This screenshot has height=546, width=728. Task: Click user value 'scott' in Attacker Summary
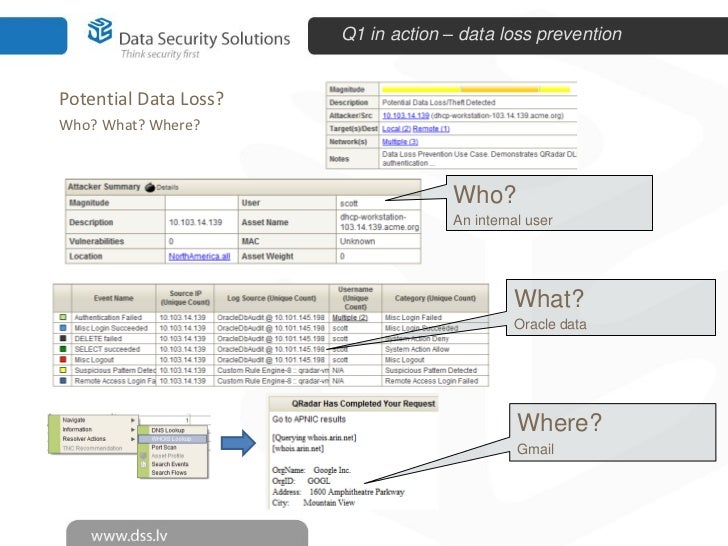coord(349,203)
